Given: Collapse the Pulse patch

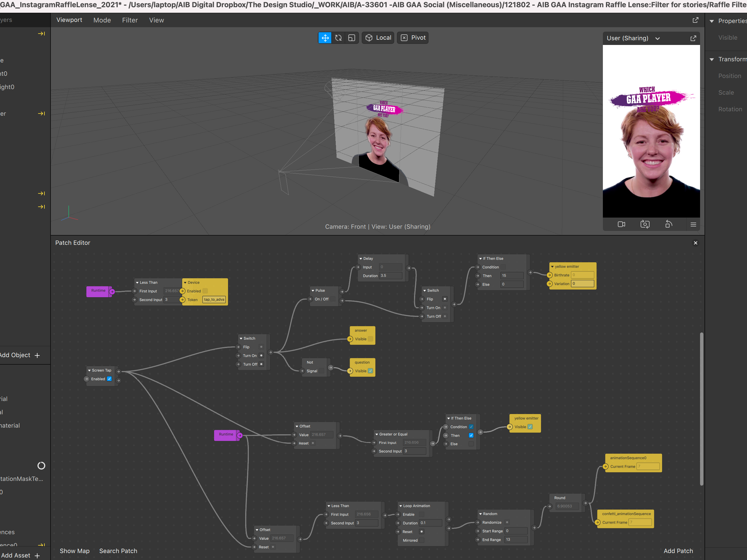Looking at the screenshot, I should click(x=313, y=291).
